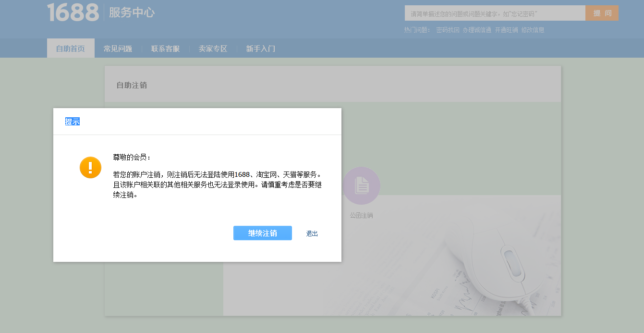
Task: Click the 提示 dialog title
Action: click(73, 122)
